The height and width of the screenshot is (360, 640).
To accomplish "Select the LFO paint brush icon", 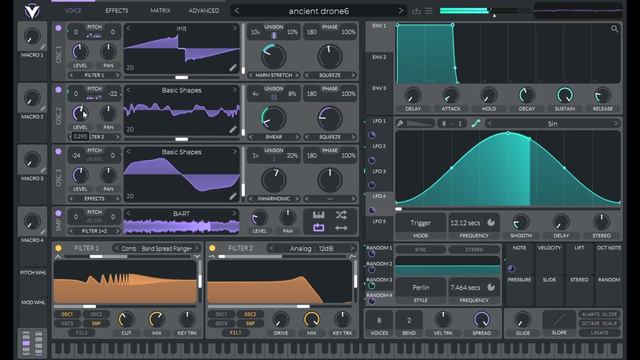I will point(400,123).
